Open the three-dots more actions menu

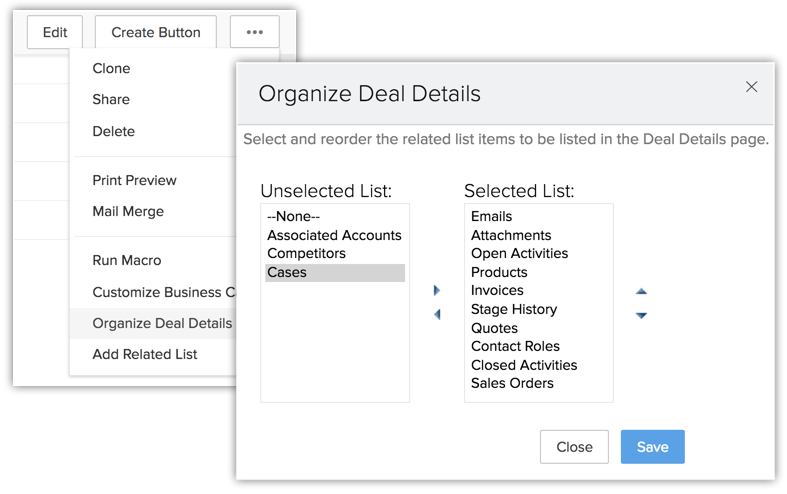pyautogui.click(x=254, y=32)
